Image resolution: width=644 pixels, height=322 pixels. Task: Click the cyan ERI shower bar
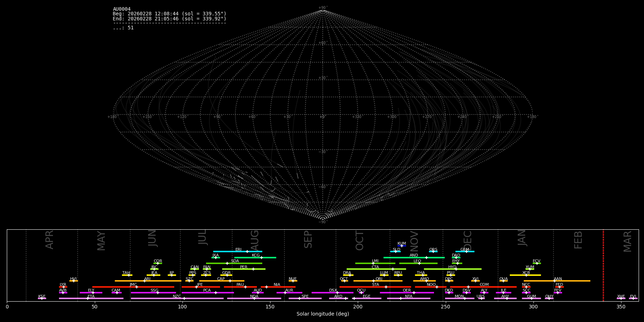(238, 252)
